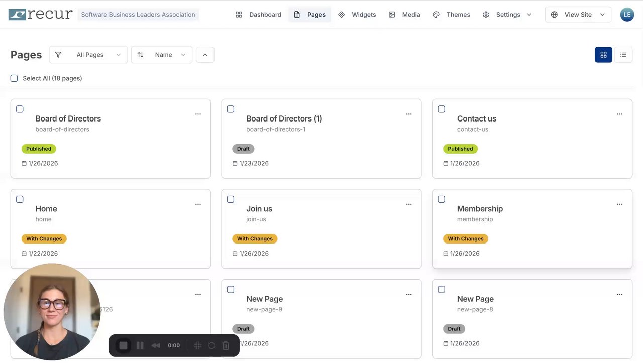Select the Board of Directors (1) checkbox
Image resolution: width=643 pixels, height=364 pixels.
click(231, 109)
